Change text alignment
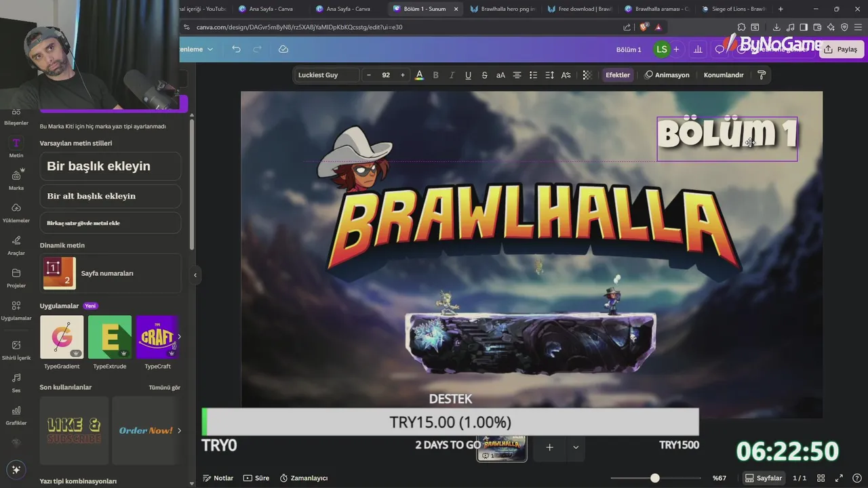 click(x=517, y=75)
